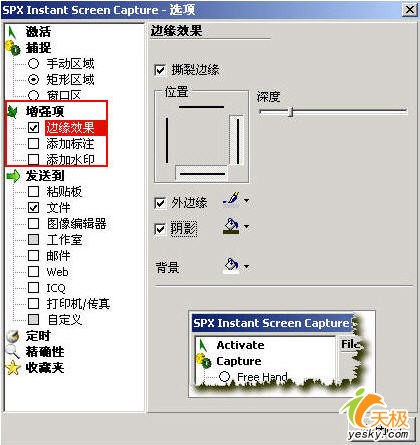The width and height of the screenshot is (420, 445).
Task: Open the 定时 timer icon
Action: (x=13, y=336)
